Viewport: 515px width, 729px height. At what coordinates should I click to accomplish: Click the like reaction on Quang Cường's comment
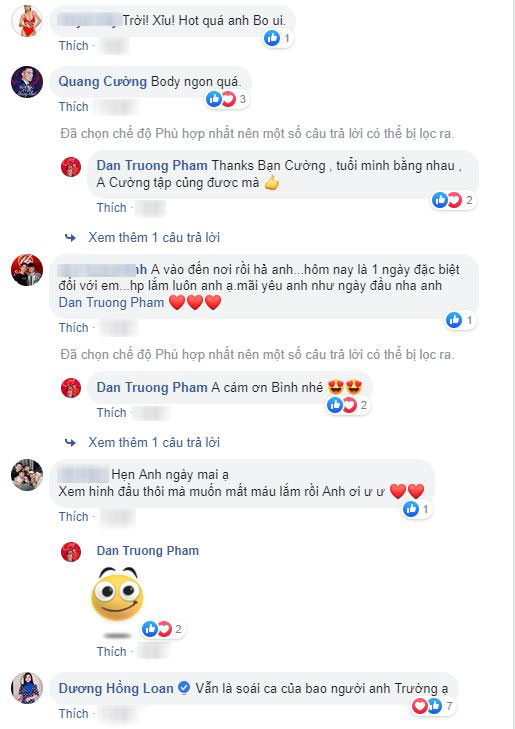tap(214, 99)
